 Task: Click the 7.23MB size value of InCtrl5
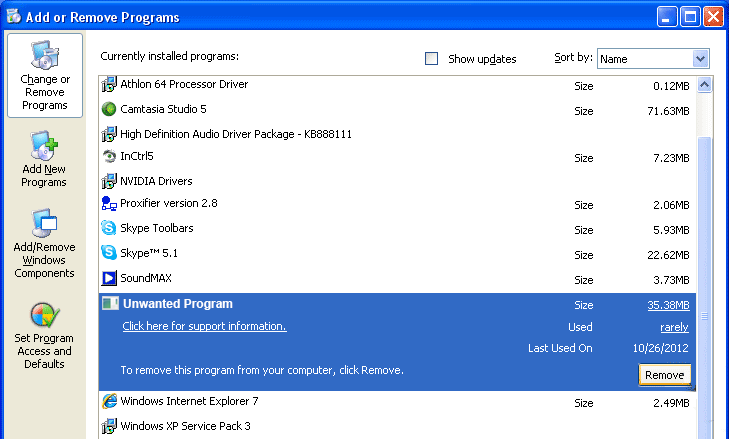tap(671, 158)
